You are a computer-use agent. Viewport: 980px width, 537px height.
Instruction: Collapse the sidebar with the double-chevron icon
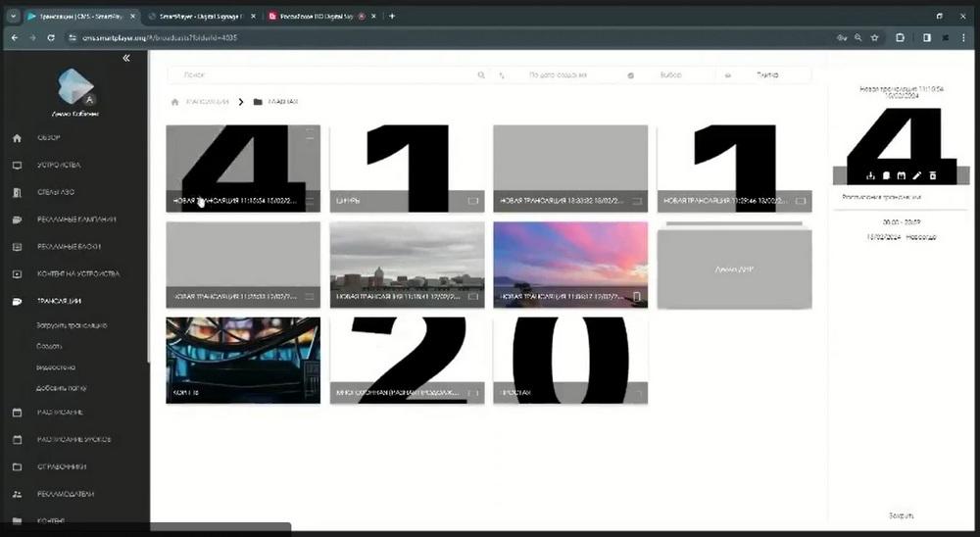tap(126, 58)
